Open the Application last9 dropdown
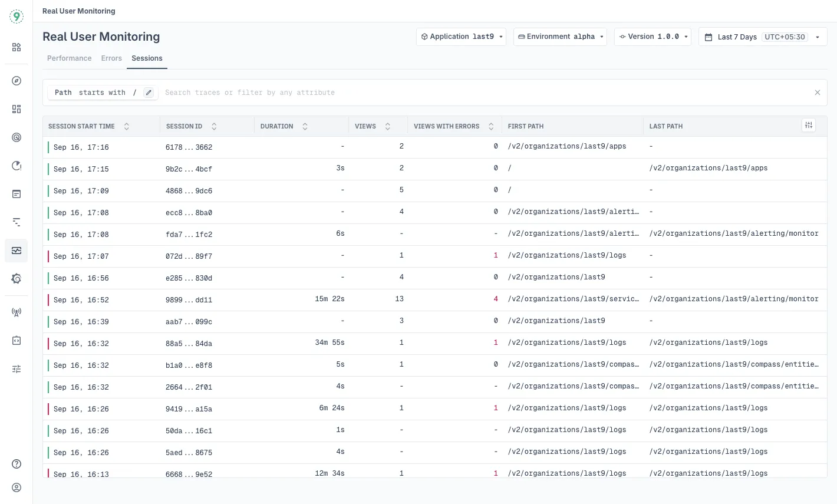This screenshot has height=504, width=837. click(x=462, y=37)
